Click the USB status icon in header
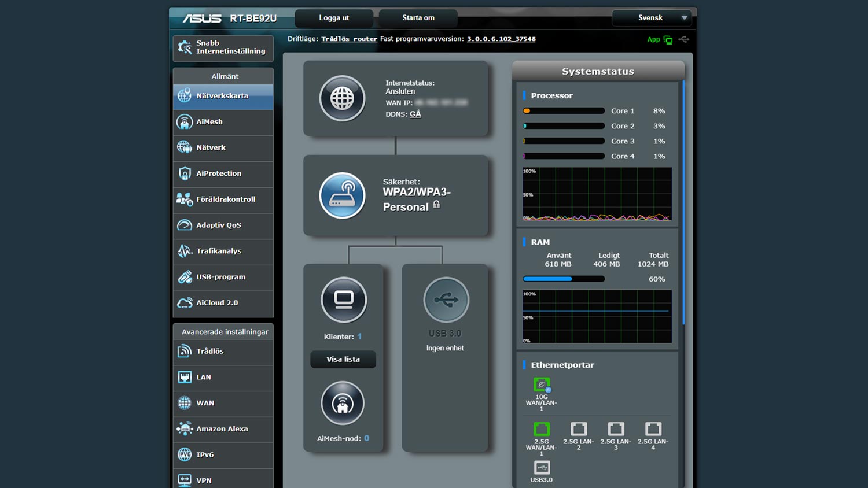Screen dimensions: 868x488 coord(684,39)
